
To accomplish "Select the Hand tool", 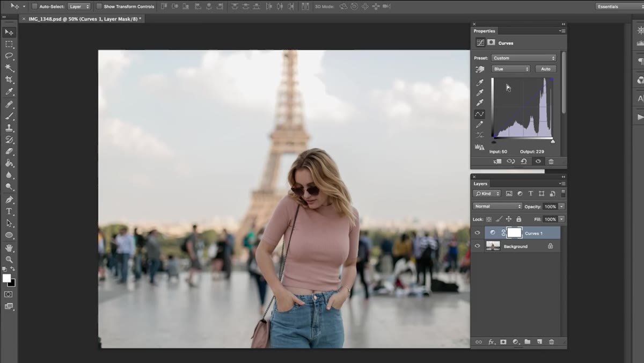I will [x=9, y=248].
